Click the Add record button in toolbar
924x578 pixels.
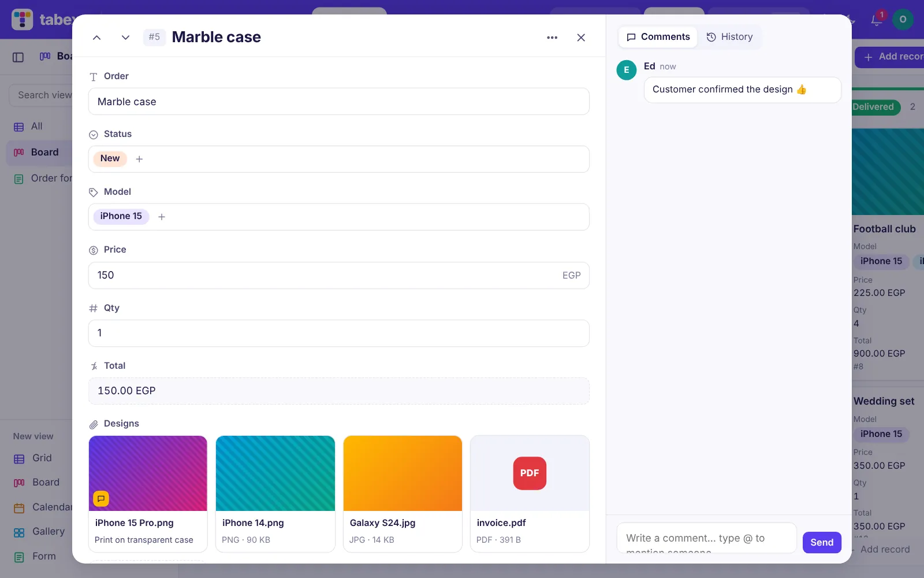coord(889,57)
